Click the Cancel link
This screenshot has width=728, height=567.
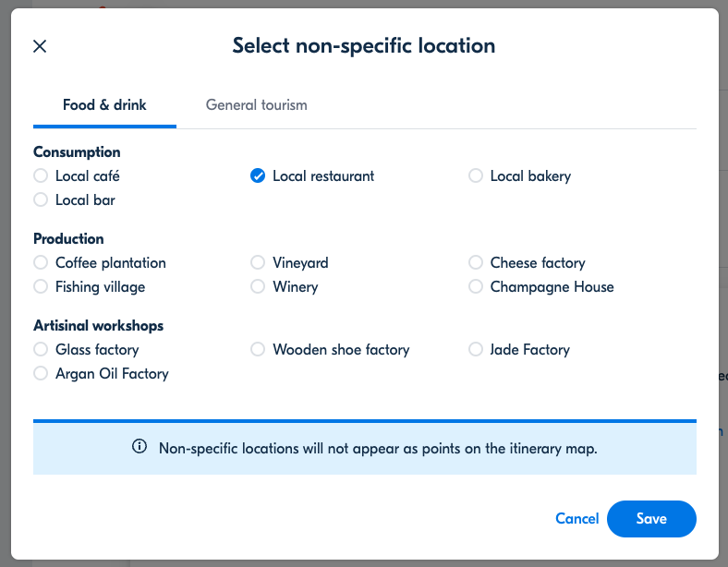577,519
